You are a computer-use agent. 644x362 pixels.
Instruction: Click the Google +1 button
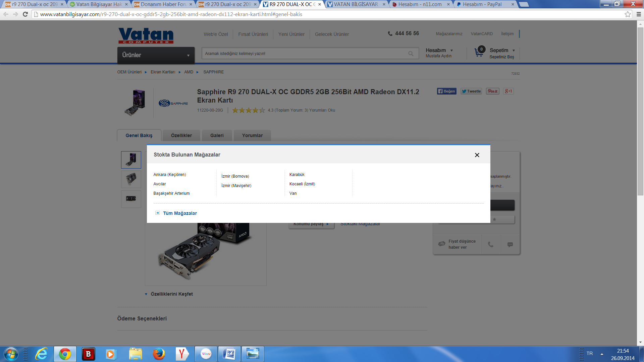click(x=508, y=91)
